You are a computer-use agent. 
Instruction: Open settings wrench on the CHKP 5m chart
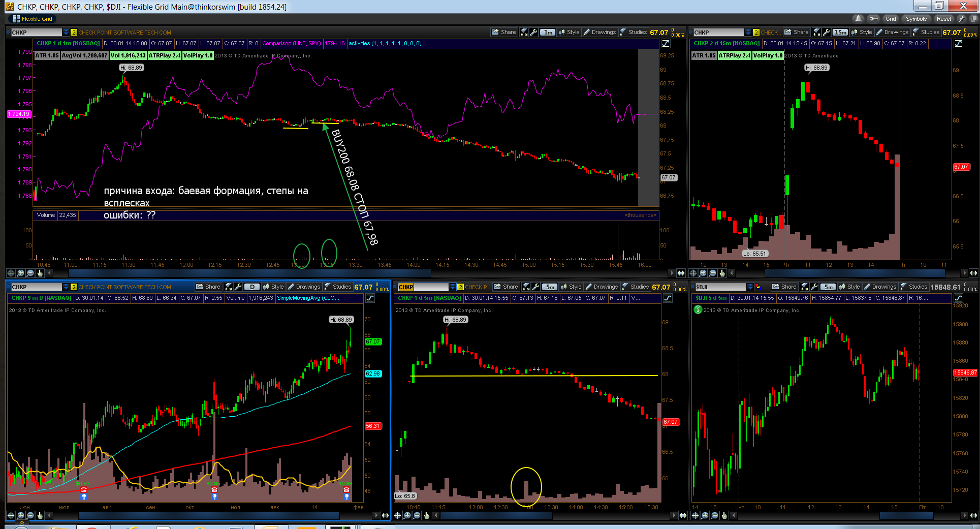coord(535,287)
